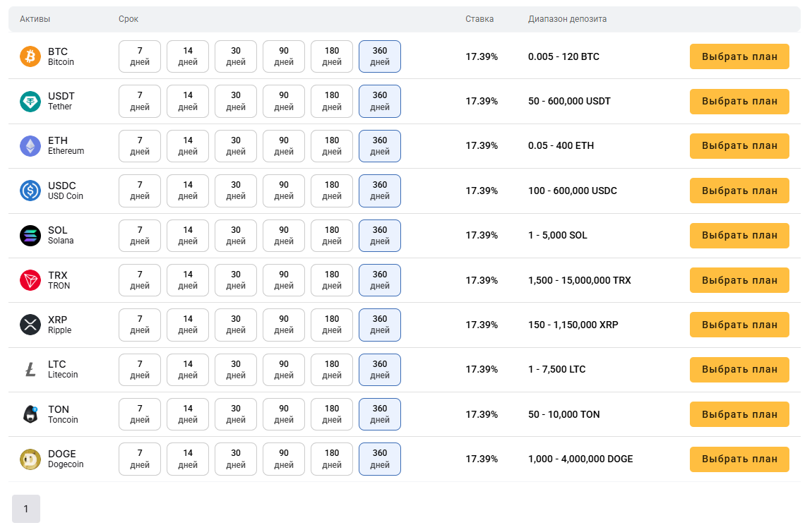Select 90 days term for SOL
This screenshot has width=812, height=530.
(284, 235)
